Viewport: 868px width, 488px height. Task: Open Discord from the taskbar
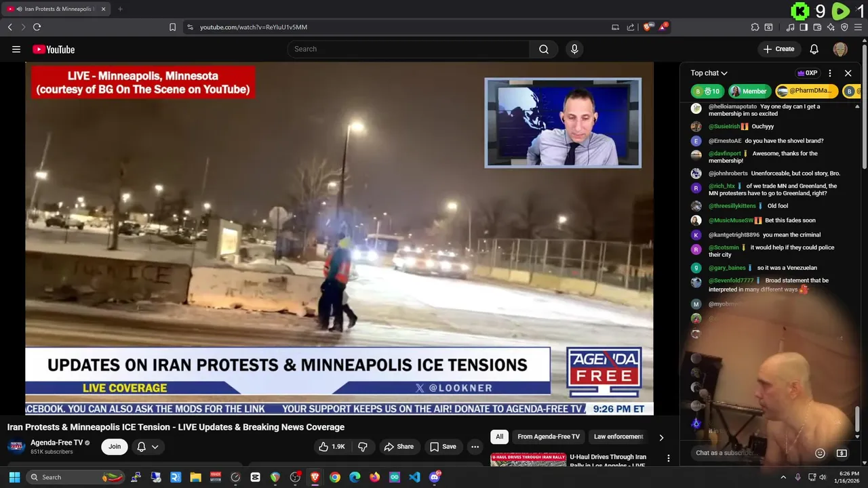click(435, 477)
